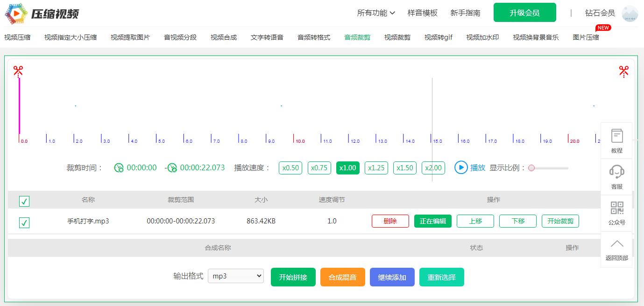Uncheck the 手机打字.mp3 row checkbox
The width and height of the screenshot is (644, 306).
24,223
